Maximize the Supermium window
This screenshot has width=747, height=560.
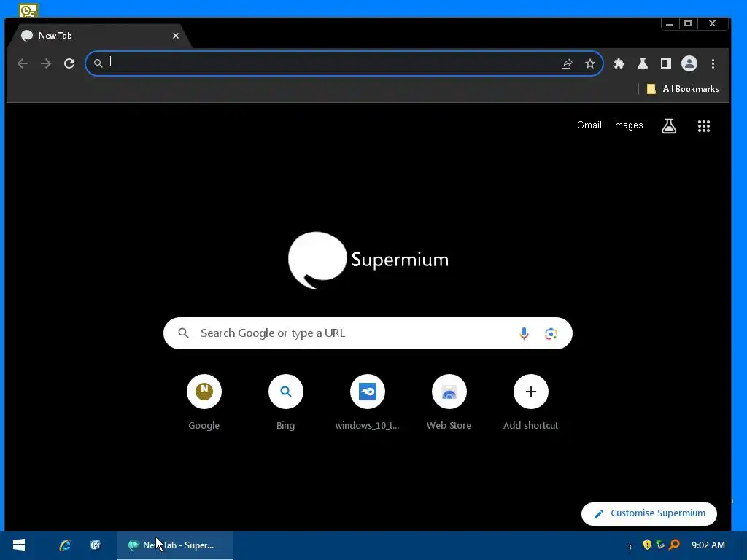[687, 23]
